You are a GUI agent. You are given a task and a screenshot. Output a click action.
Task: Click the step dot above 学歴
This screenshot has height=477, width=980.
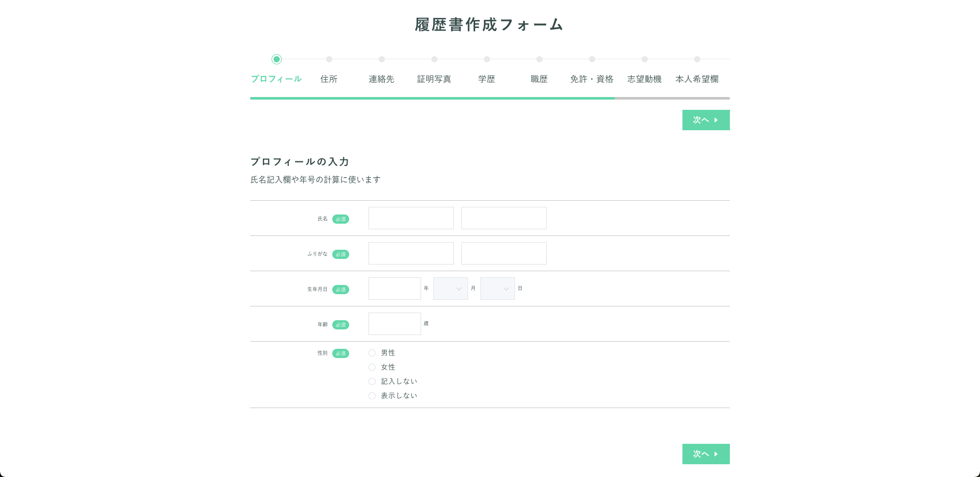click(x=487, y=59)
